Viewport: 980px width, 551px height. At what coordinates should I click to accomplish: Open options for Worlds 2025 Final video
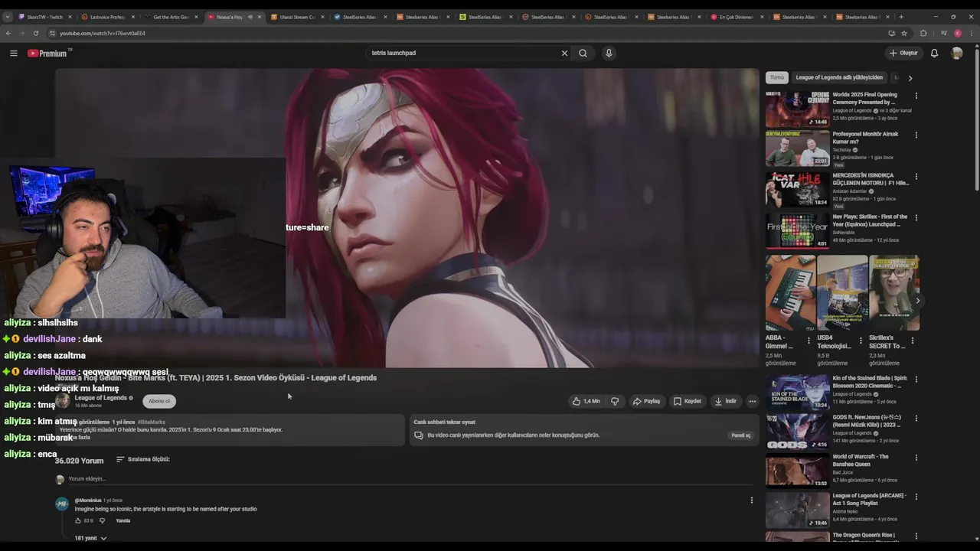(916, 96)
